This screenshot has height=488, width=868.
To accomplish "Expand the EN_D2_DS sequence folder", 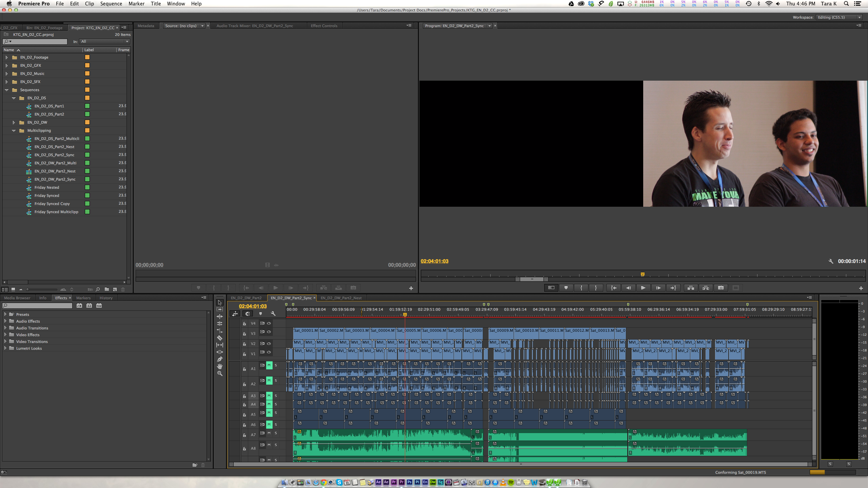I will [13, 98].
